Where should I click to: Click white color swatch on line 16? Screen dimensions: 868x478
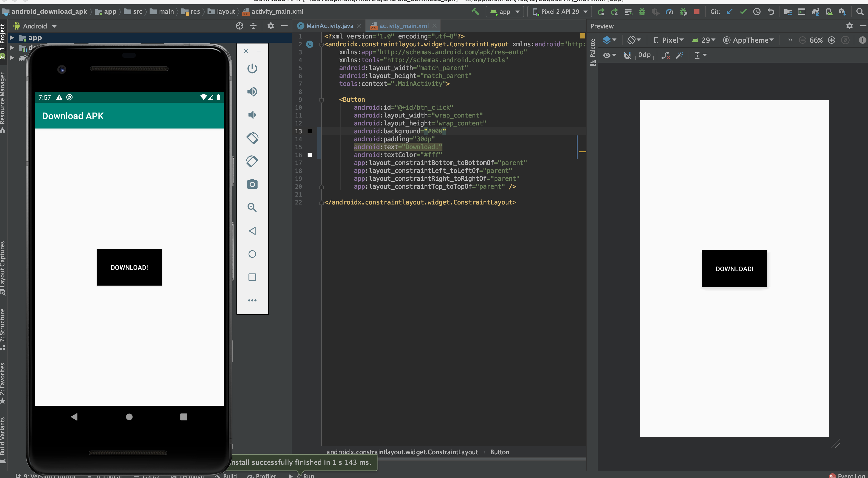click(310, 155)
